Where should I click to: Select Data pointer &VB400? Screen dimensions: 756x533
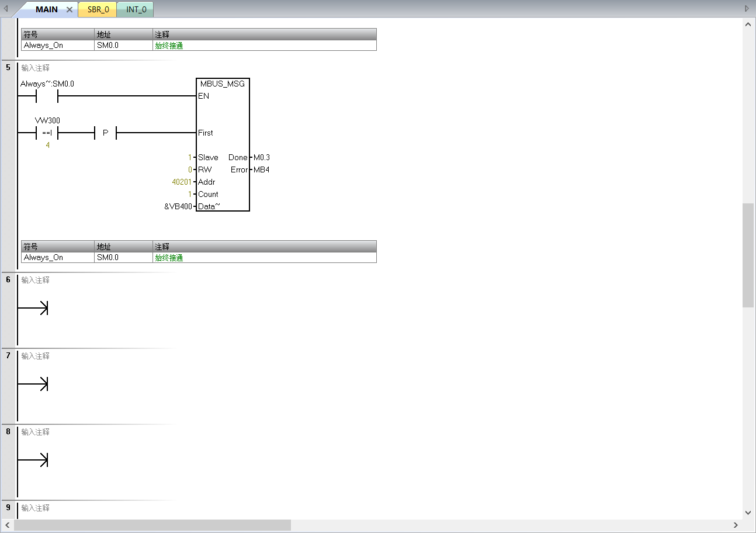point(178,206)
